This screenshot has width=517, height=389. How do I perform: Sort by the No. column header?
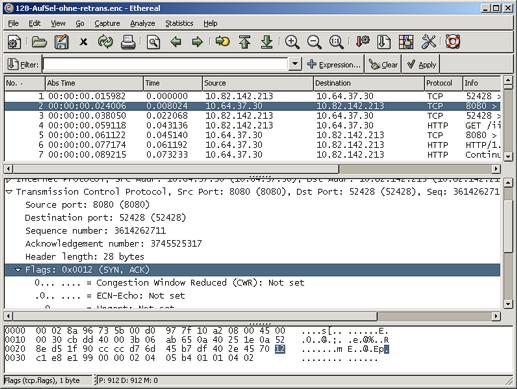click(x=25, y=83)
